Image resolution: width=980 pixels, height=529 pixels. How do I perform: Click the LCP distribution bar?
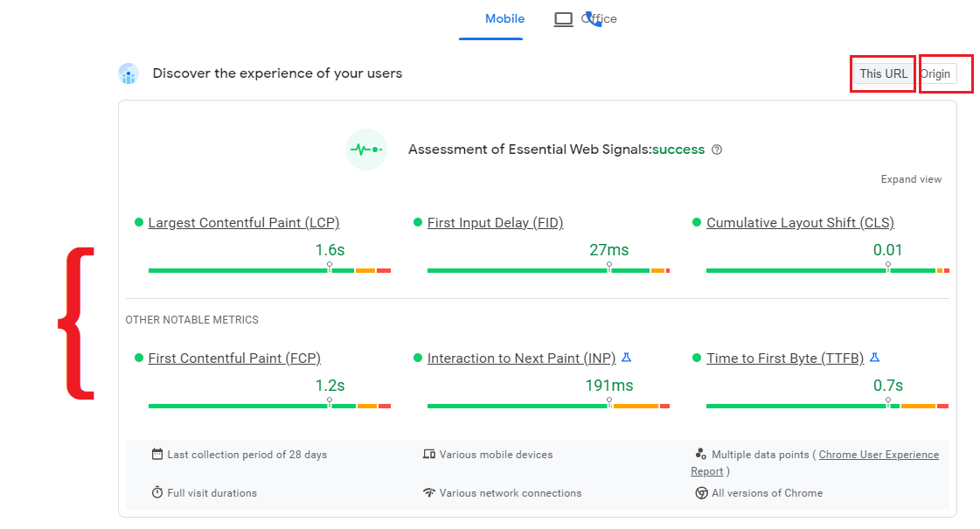point(269,270)
